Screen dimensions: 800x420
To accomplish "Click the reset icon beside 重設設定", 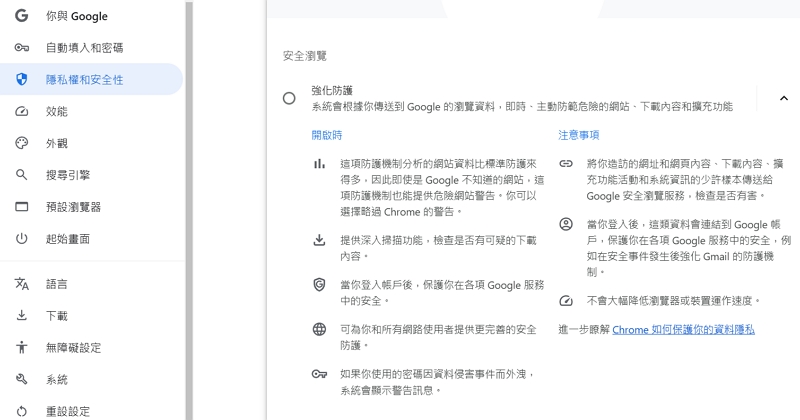I will tap(21, 411).
